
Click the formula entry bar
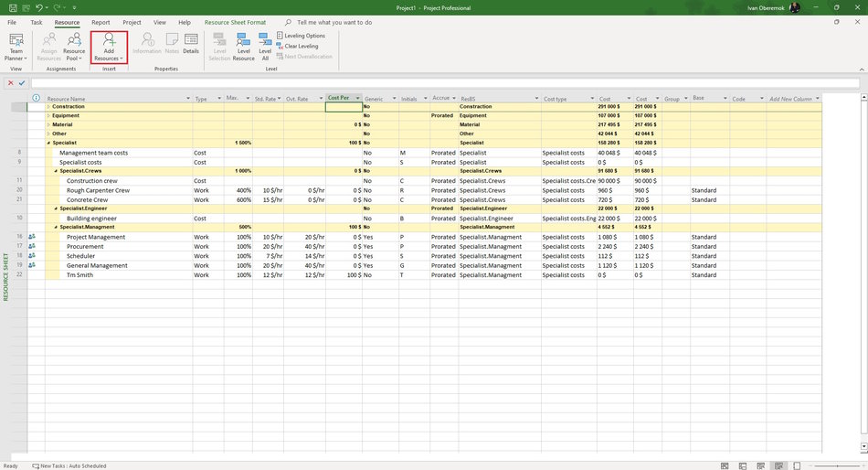pyautogui.click(x=445, y=82)
